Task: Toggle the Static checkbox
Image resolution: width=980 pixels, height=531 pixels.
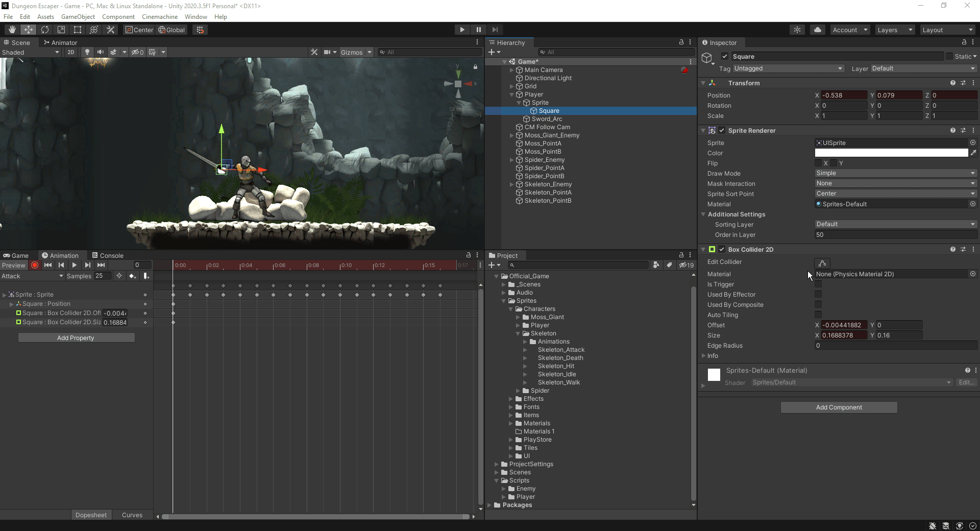Action: click(949, 56)
